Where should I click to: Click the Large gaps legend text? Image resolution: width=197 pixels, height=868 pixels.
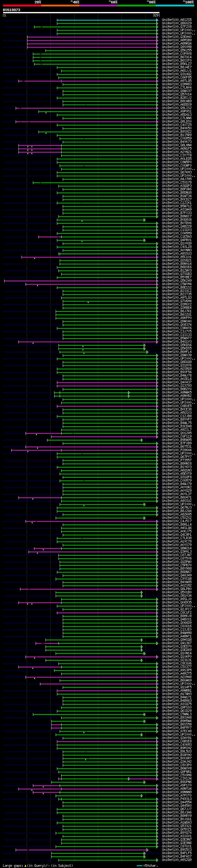point(38,866)
